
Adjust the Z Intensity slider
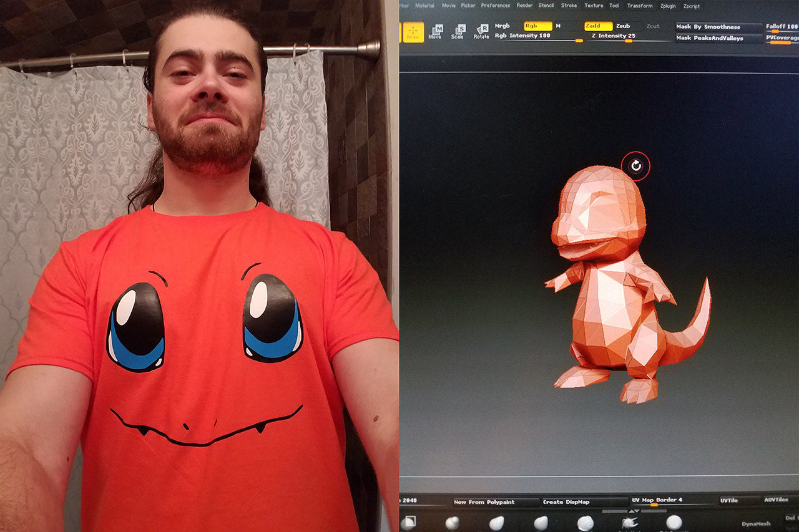coord(629,37)
